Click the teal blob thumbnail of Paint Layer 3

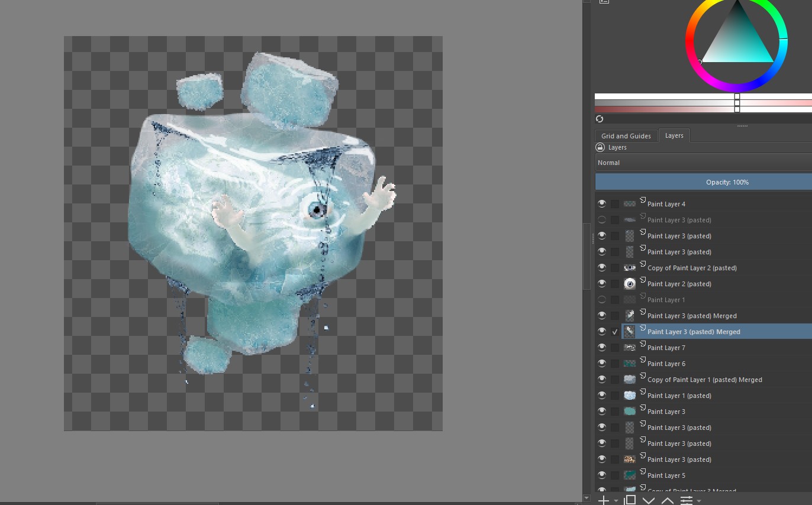click(x=630, y=412)
